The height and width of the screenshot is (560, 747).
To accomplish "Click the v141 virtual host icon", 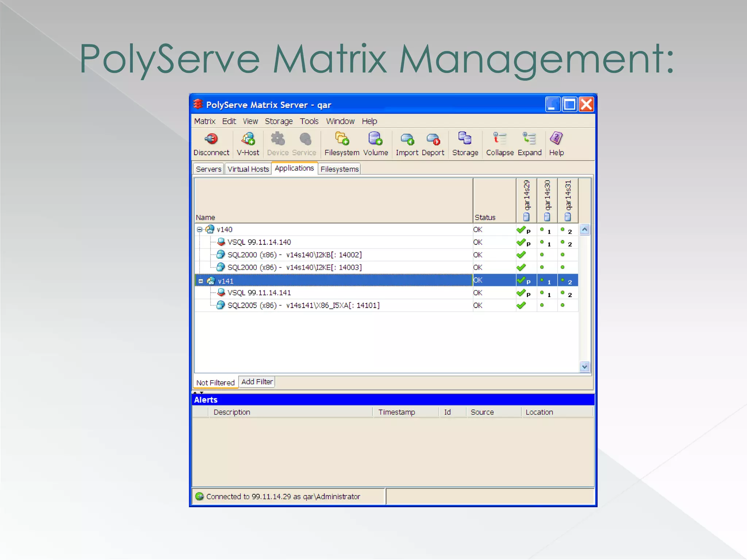I will pos(211,281).
